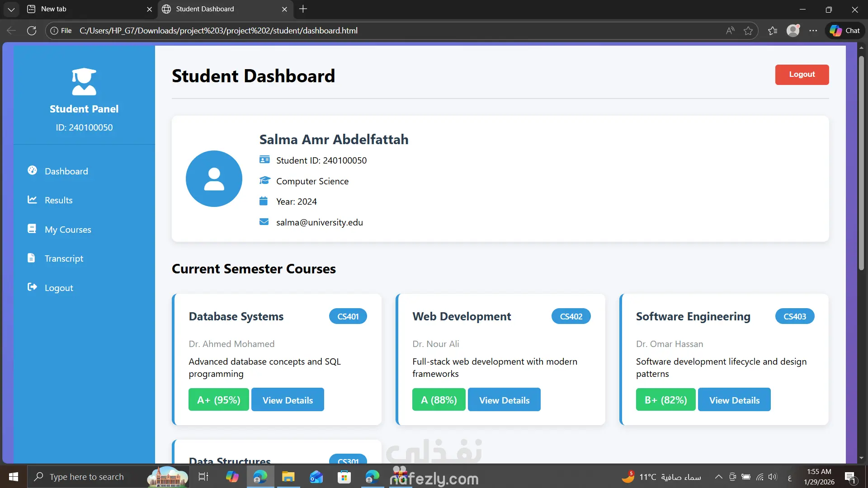This screenshot has width=868, height=488.
Task: Click the taskbar Type here to search box
Action: (87, 477)
